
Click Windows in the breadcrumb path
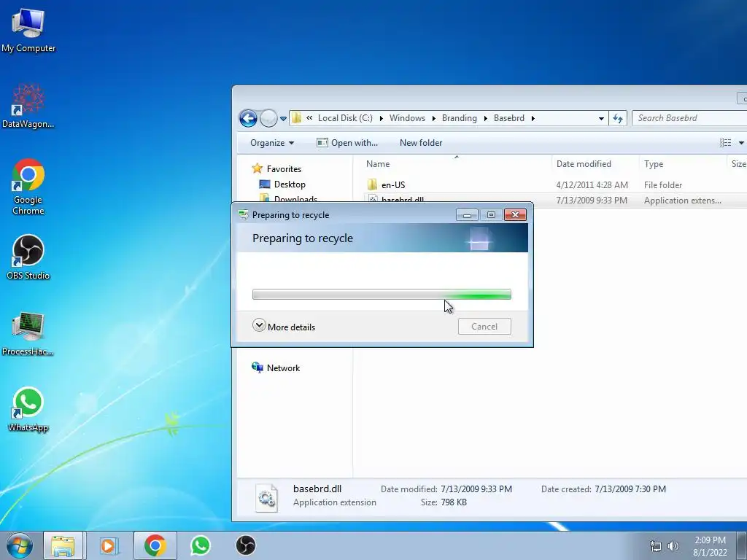click(x=407, y=118)
